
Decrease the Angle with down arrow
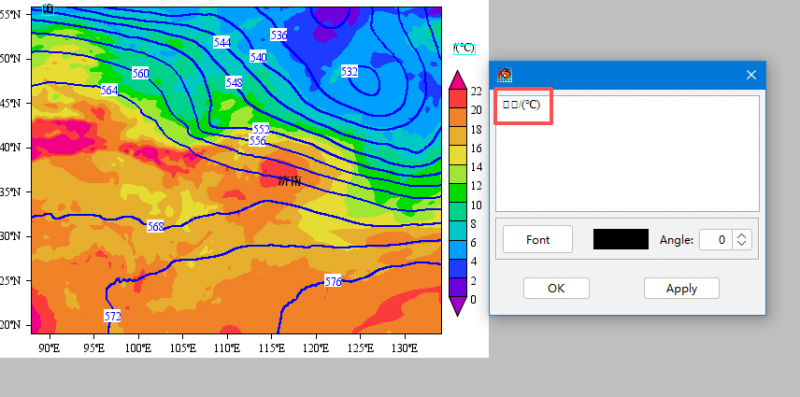pos(742,244)
